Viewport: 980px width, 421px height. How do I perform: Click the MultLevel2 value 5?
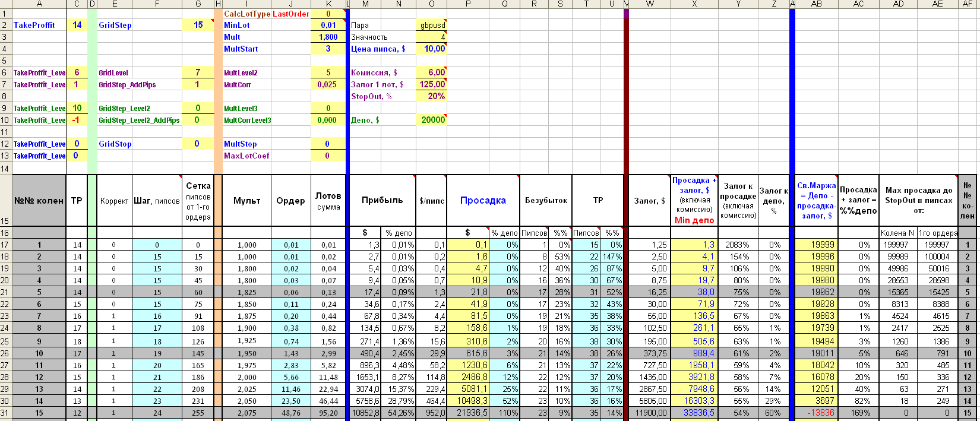pyautogui.click(x=328, y=72)
